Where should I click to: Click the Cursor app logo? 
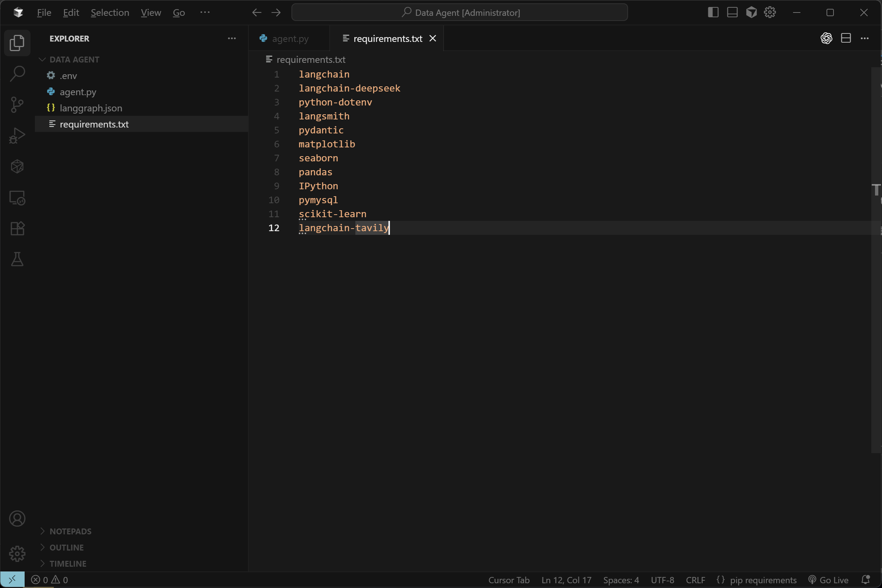18,12
